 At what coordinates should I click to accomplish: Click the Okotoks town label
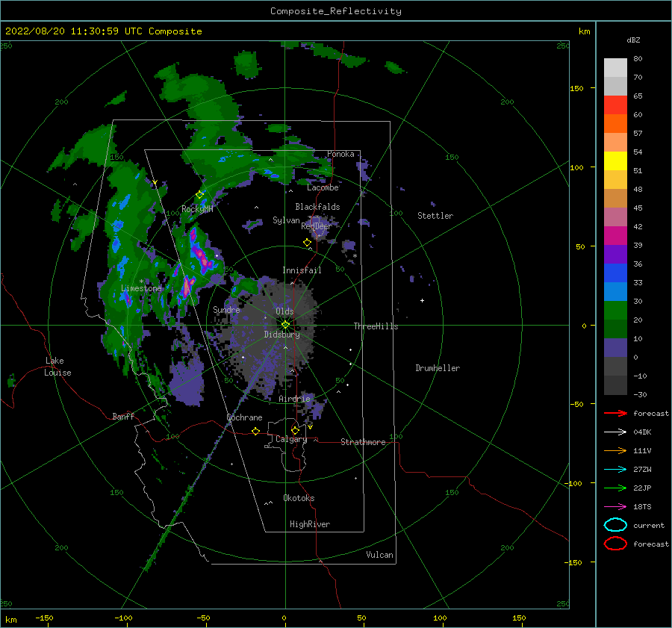(x=299, y=498)
